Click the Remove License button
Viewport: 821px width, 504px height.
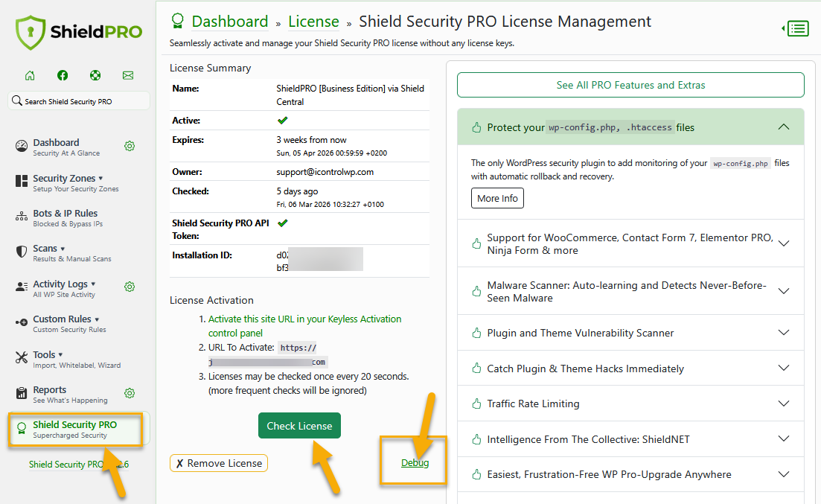(x=219, y=463)
